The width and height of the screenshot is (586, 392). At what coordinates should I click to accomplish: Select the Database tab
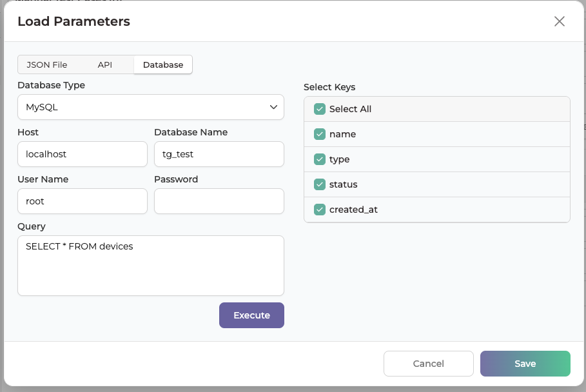pos(163,64)
